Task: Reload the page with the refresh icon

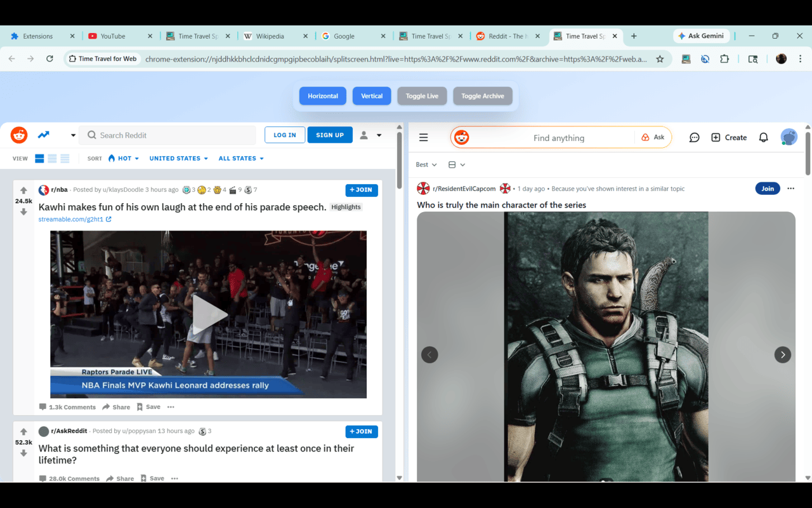Action: pos(49,59)
